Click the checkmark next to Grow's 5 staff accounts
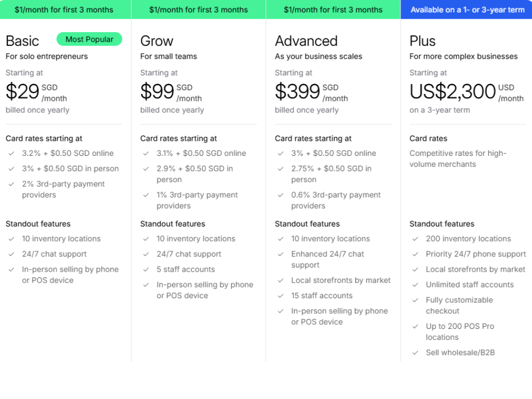This screenshot has width=532, height=399. [x=146, y=270]
